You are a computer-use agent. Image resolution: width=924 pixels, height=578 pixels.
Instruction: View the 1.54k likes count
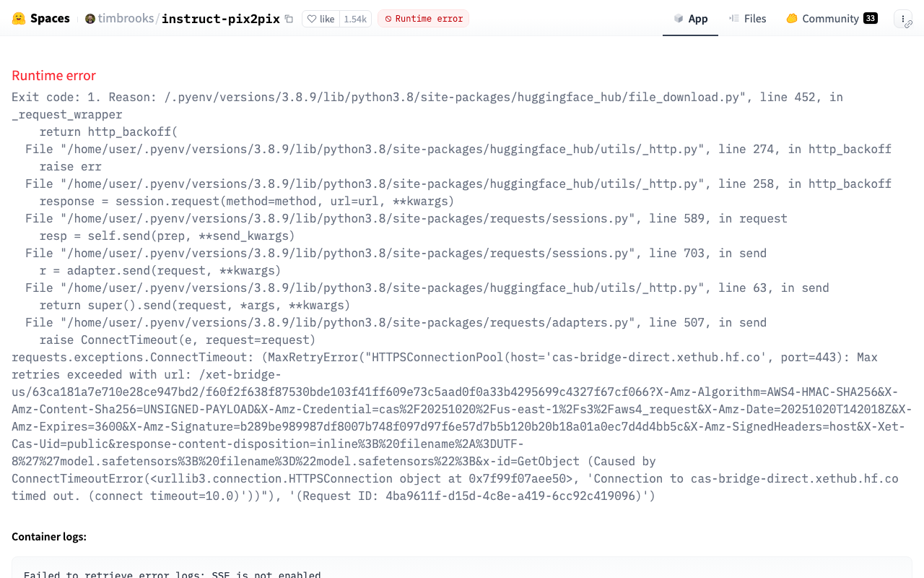click(355, 19)
